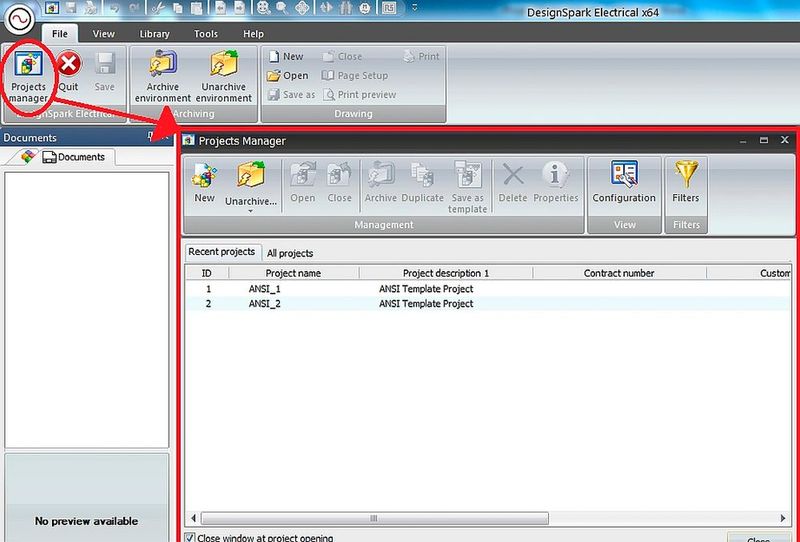The height and width of the screenshot is (542, 800).
Task: Click the left scroll arrow of the project list
Action: point(193,519)
